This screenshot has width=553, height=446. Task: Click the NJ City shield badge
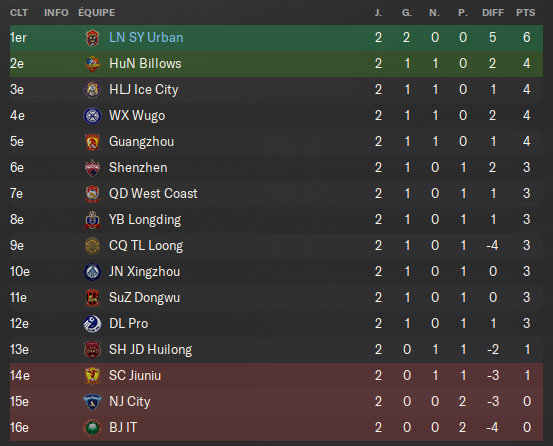coord(92,402)
